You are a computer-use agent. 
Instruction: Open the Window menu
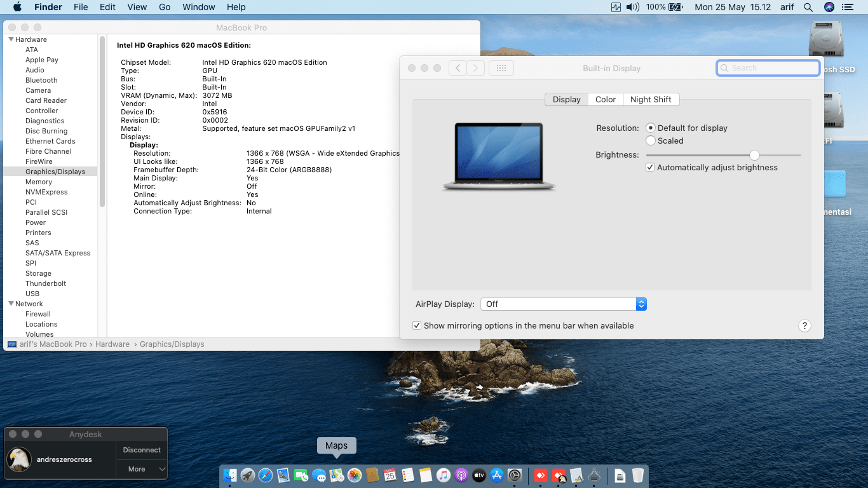[x=199, y=7]
